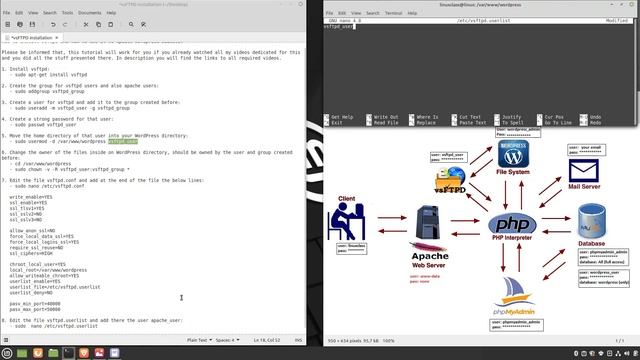The width and height of the screenshot is (640, 360).
Task: Open the View menu in terminal window
Action: (356, 13)
